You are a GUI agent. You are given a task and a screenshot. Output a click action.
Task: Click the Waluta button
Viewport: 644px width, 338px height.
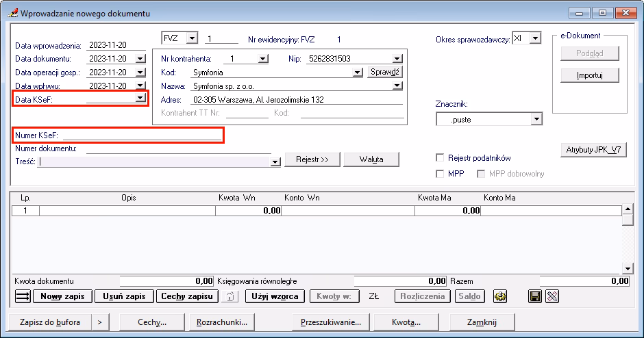pyautogui.click(x=371, y=159)
